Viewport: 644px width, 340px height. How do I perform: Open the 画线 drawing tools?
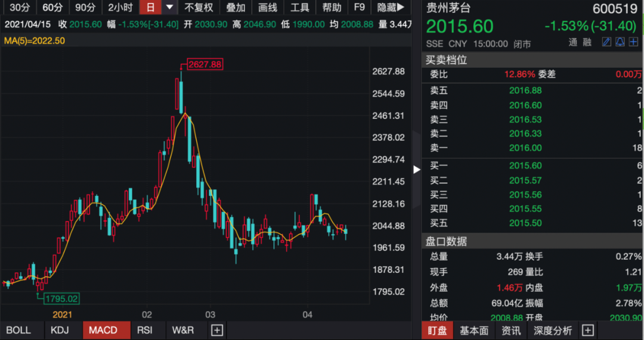267,7
